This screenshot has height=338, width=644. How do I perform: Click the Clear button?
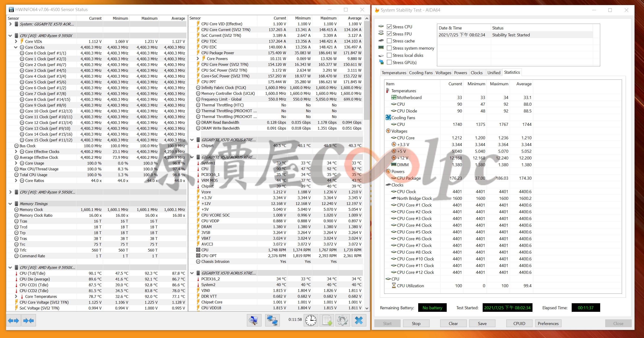(453, 323)
